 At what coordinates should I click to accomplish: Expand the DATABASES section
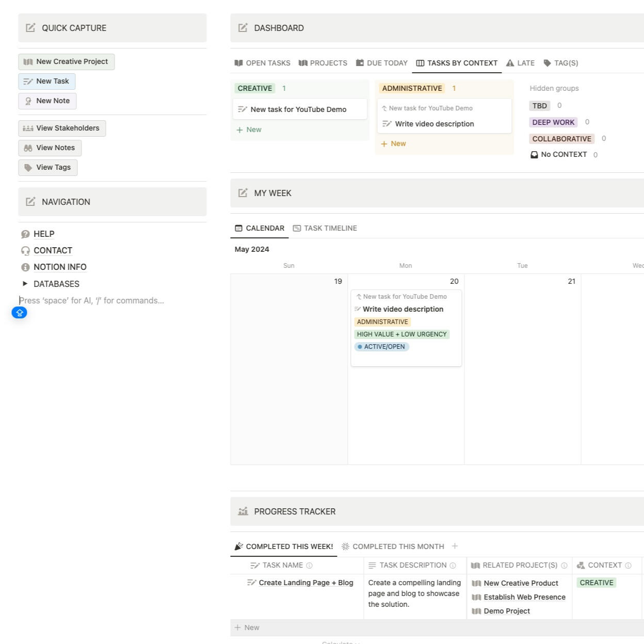[25, 283]
